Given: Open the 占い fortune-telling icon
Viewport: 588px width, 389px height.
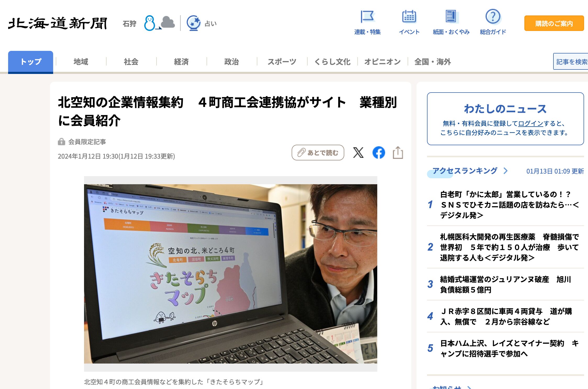Looking at the screenshot, I should click(x=194, y=23).
